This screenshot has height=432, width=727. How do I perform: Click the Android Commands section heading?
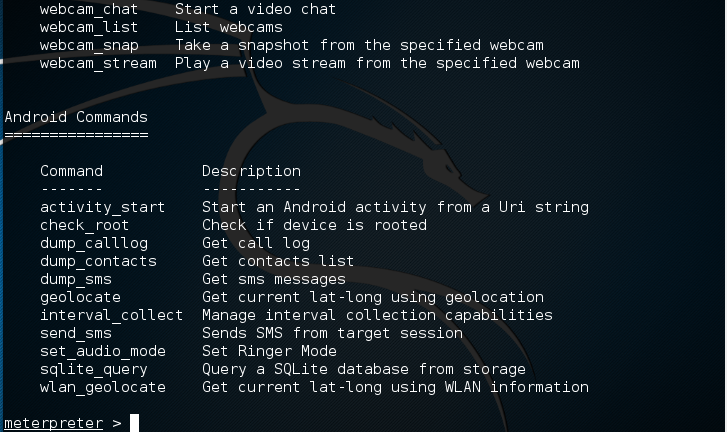pos(76,117)
